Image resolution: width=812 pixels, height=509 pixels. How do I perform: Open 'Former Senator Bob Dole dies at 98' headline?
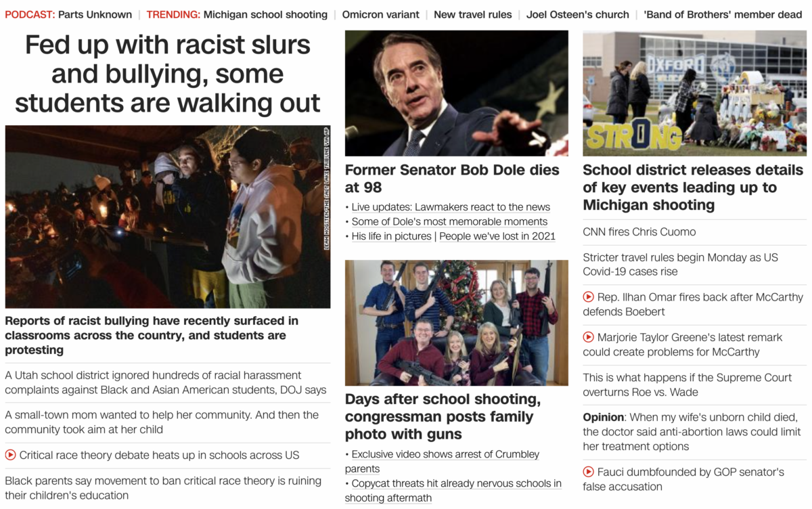(x=452, y=179)
